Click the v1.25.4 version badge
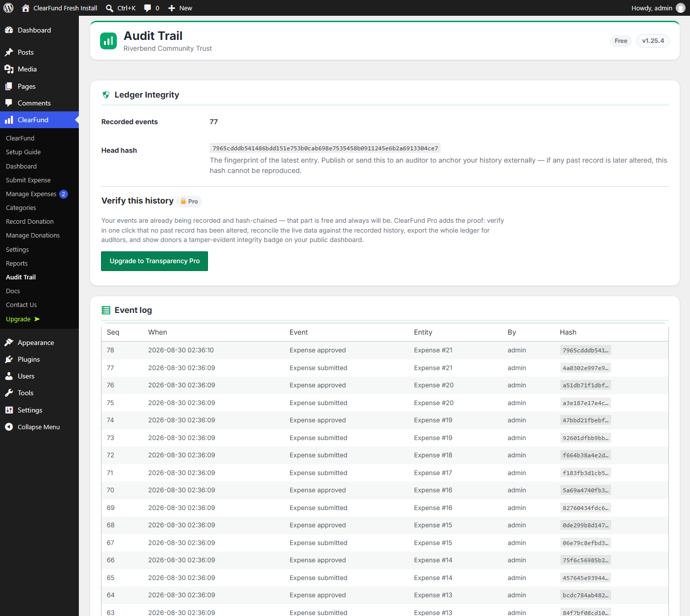The image size is (690, 616). click(653, 41)
